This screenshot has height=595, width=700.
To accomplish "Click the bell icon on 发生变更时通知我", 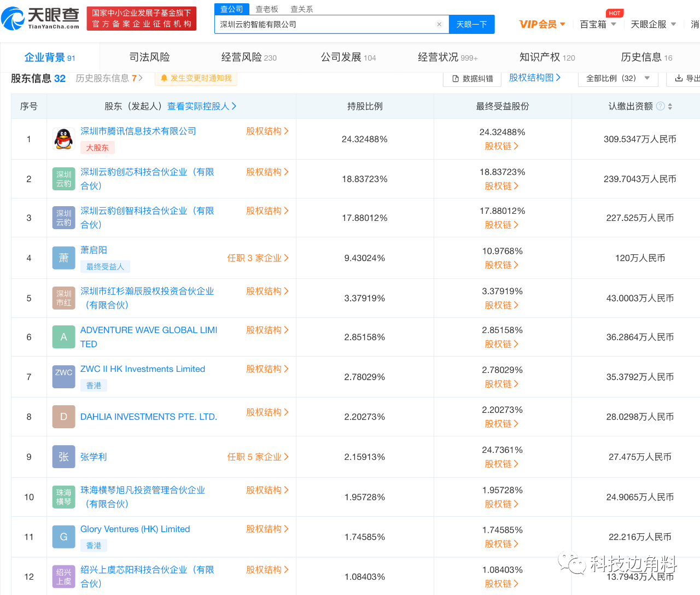I will pyautogui.click(x=165, y=78).
